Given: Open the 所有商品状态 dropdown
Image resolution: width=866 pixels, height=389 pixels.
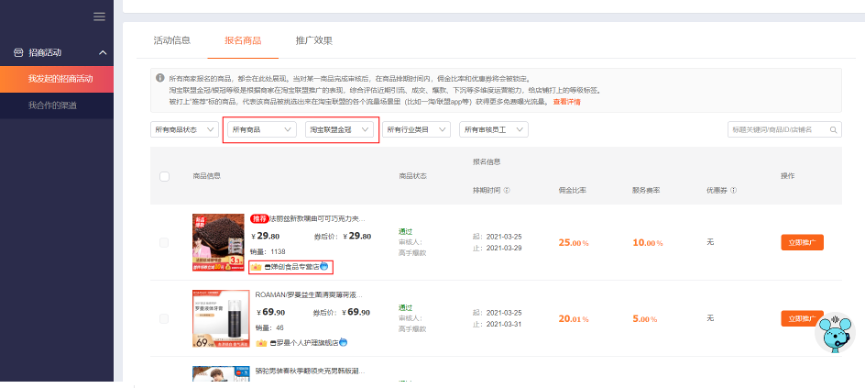Looking at the screenshot, I should pos(184,129).
